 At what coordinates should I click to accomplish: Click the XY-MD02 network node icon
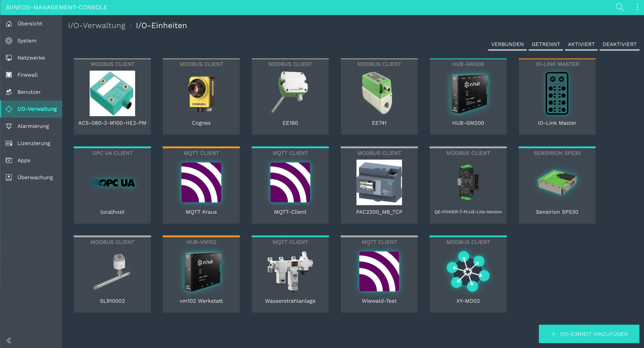pyautogui.click(x=468, y=271)
